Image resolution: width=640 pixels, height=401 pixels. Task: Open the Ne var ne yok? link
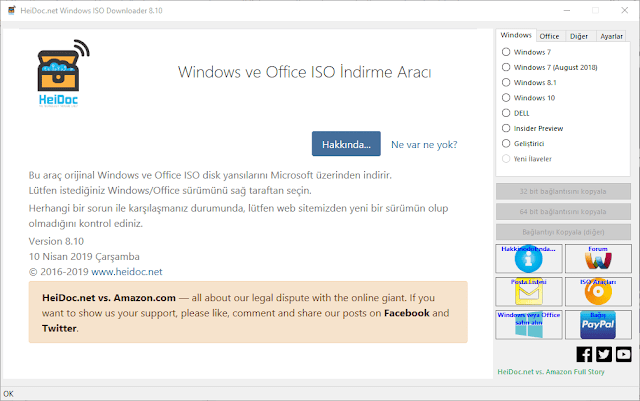click(424, 145)
